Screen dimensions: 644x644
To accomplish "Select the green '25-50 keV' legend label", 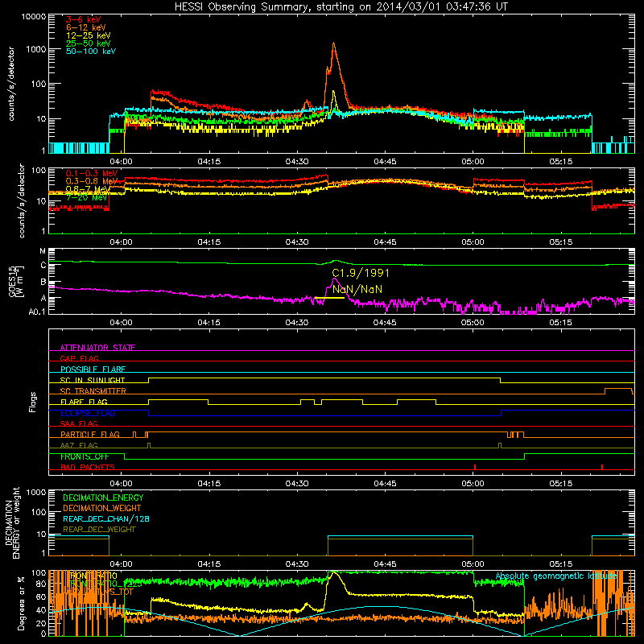I will (x=89, y=43).
